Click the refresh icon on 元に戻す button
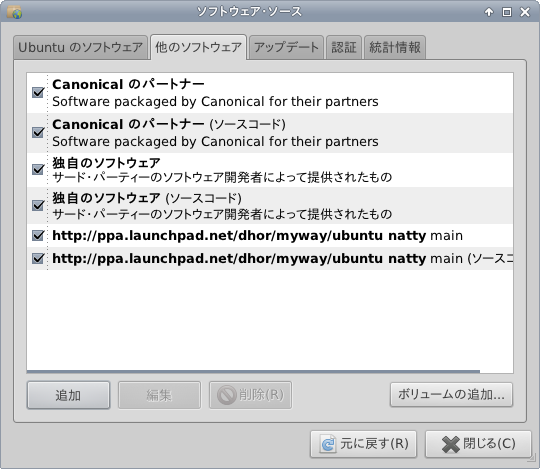This screenshot has width=540, height=469. tap(328, 444)
